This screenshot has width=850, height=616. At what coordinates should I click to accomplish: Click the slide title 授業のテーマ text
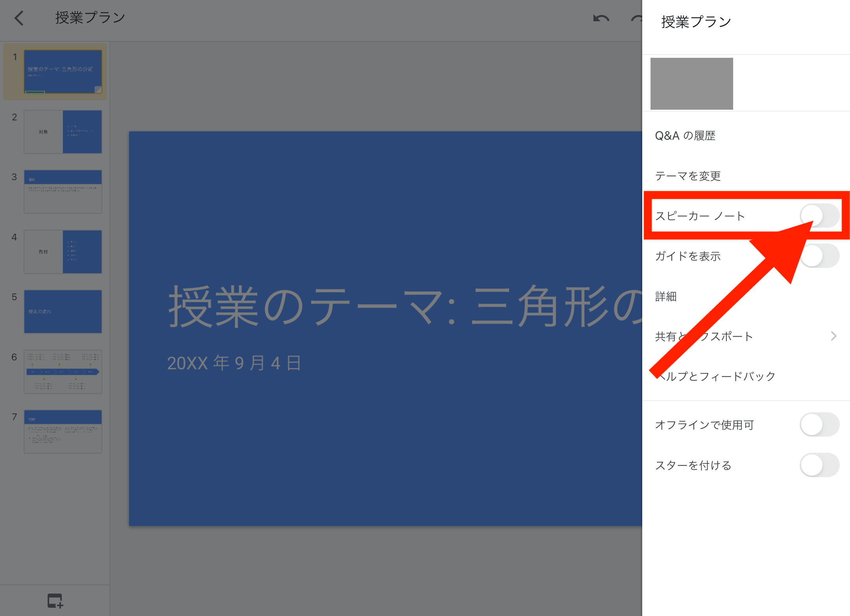pyautogui.click(x=405, y=306)
